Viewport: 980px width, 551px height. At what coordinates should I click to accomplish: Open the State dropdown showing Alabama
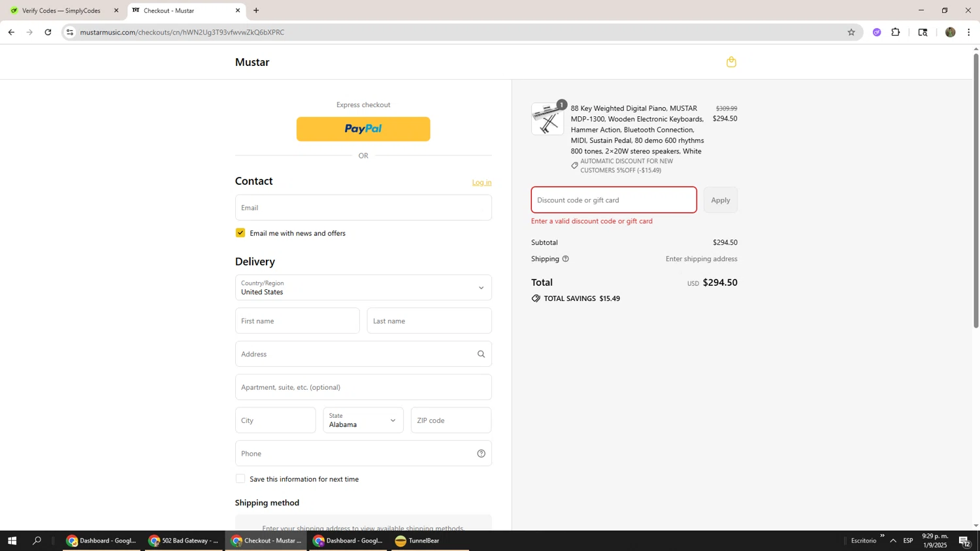[363, 420]
